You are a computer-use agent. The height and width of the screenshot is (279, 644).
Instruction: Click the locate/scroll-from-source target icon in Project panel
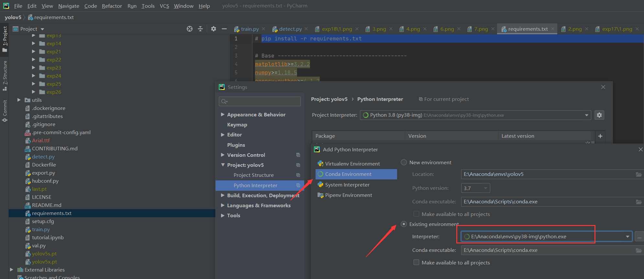coord(190,29)
